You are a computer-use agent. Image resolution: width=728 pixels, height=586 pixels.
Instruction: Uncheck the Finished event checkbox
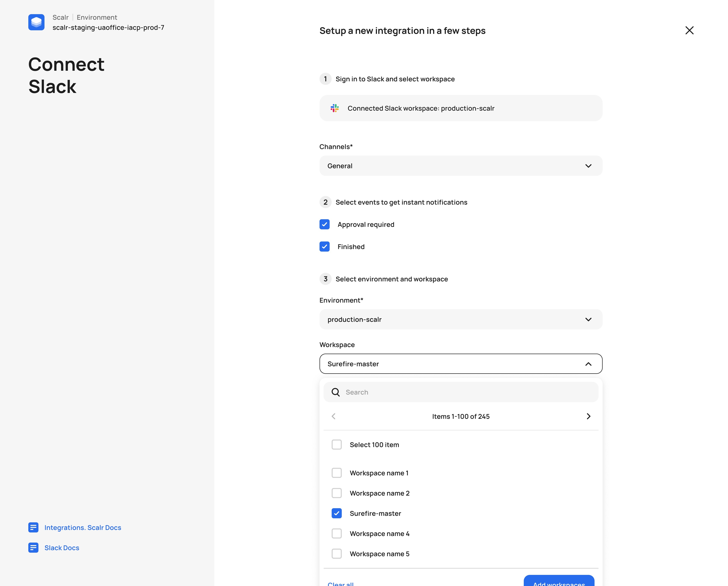point(324,247)
